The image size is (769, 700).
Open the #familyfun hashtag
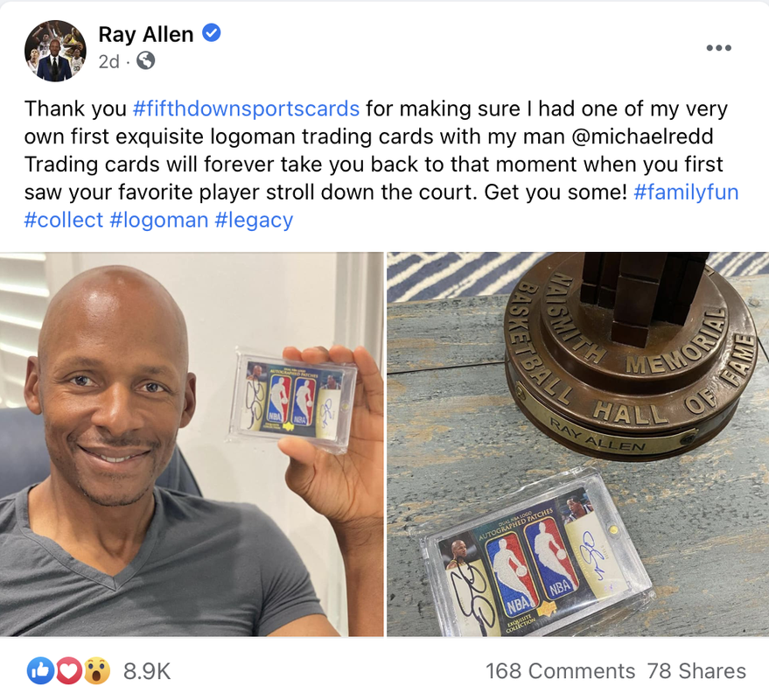click(x=686, y=192)
